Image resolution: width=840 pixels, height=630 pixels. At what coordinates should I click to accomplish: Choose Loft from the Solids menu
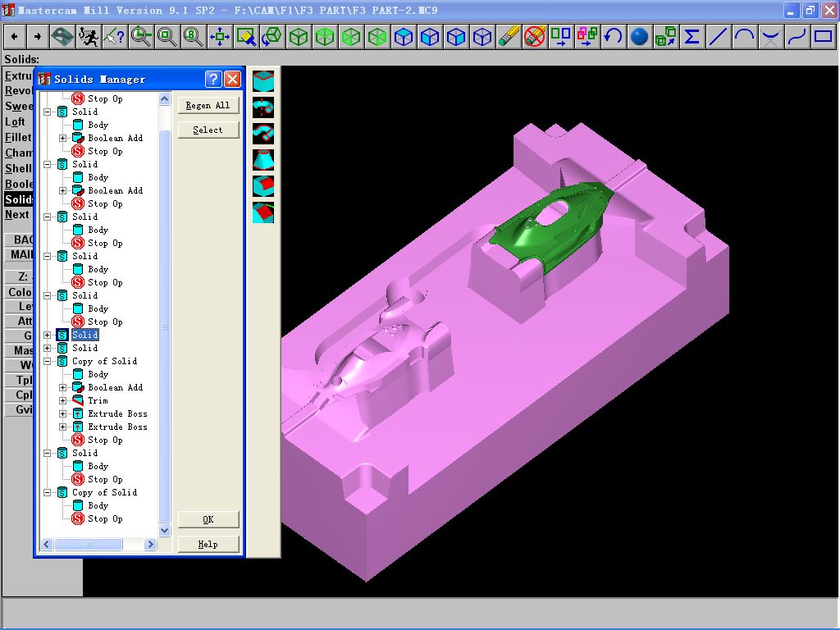point(16,122)
